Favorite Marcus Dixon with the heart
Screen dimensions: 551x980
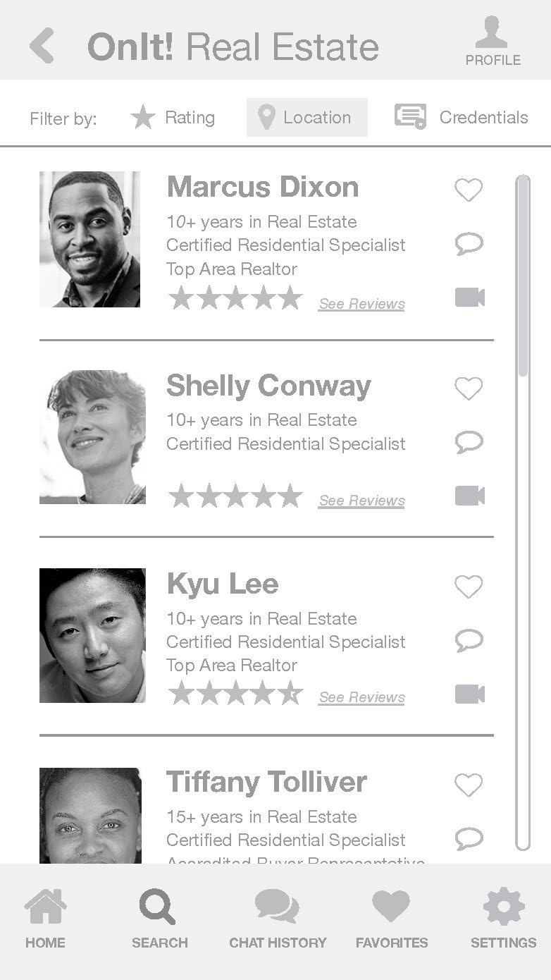tap(469, 190)
